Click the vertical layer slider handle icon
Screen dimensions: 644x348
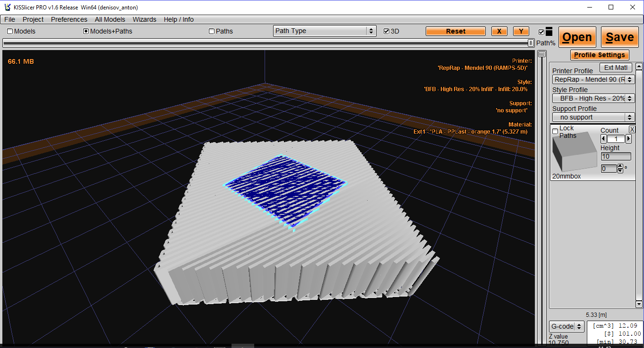coord(541,54)
